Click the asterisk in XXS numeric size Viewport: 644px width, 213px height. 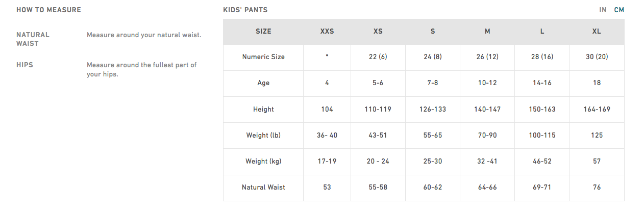[x=327, y=57]
